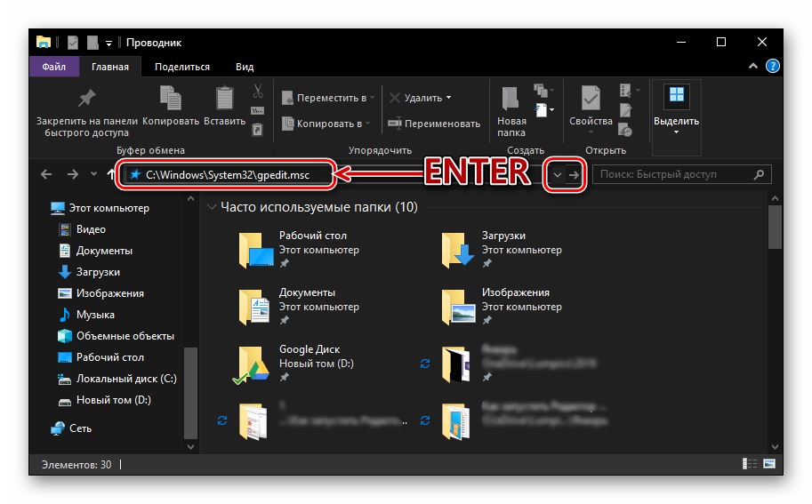
Task: Select Локальный диск (C:) in navigation pane
Action: (x=126, y=379)
